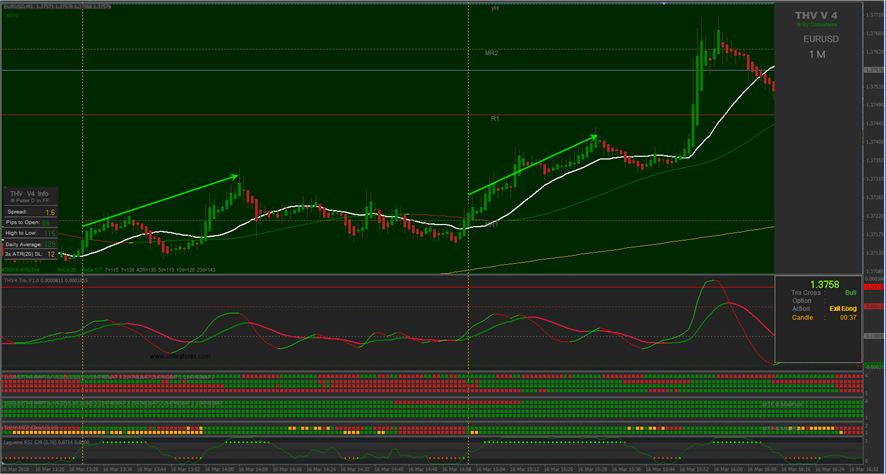Click the 1.3758 current price readout
The image size is (886, 474).
[824, 284]
